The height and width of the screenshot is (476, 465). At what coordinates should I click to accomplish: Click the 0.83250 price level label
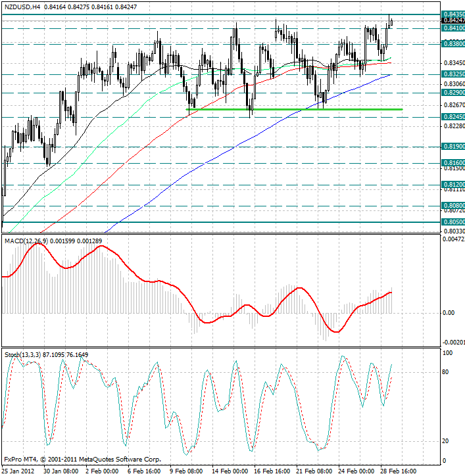(x=453, y=74)
